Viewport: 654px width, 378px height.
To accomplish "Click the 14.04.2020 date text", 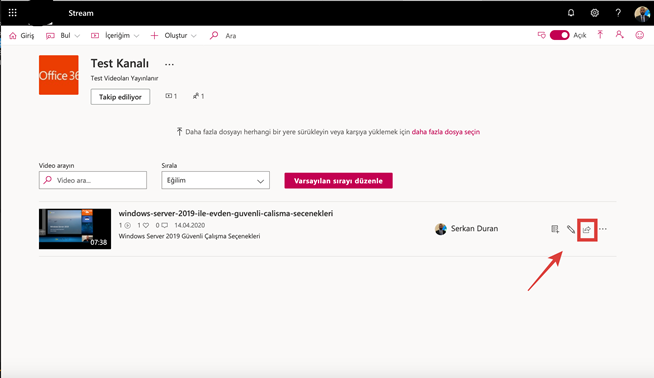I will [190, 225].
